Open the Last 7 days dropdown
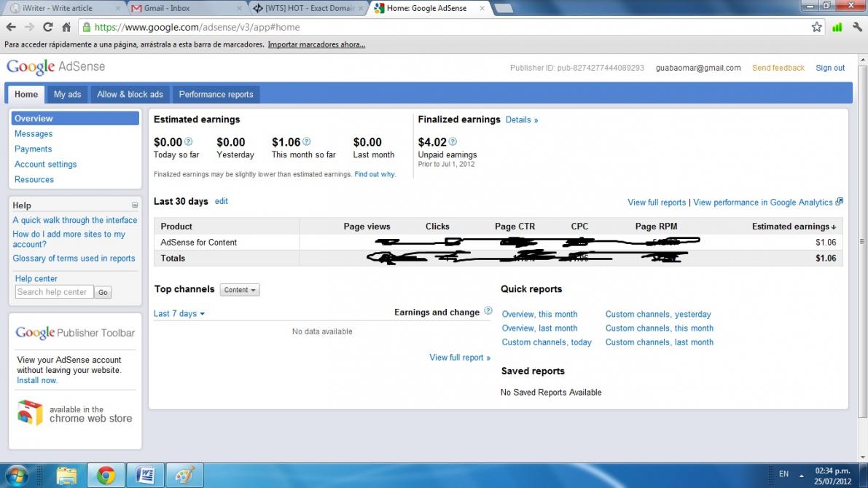Viewport: 868px width, 488px height. pos(179,314)
